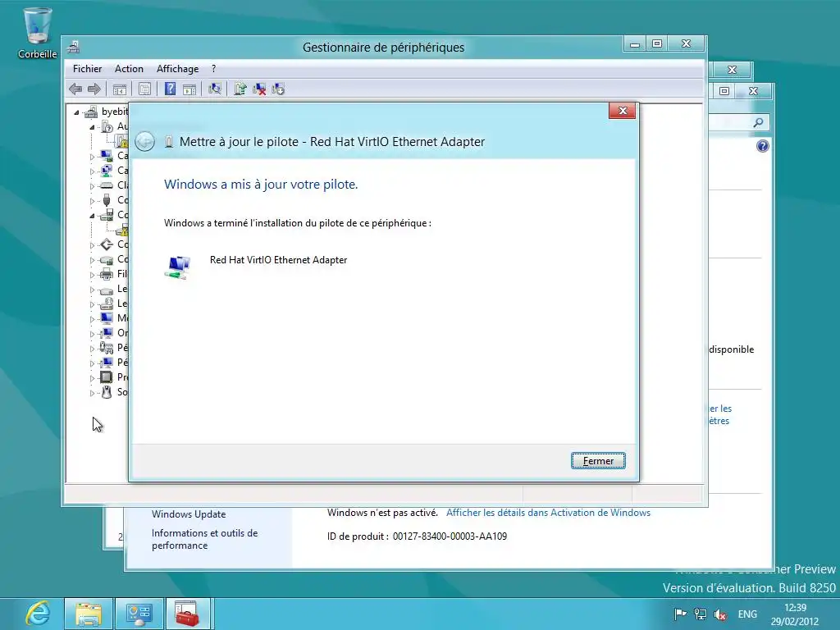The width and height of the screenshot is (840, 630).
Task: Click the Device Manager title bar icon
Action: 73,47
